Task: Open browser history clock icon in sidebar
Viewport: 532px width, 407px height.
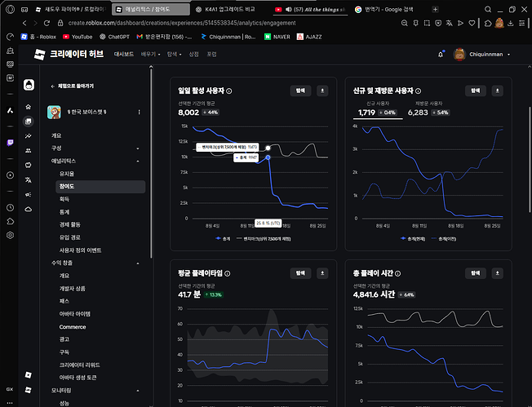Action: pyautogui.click(x=10, y=207)
